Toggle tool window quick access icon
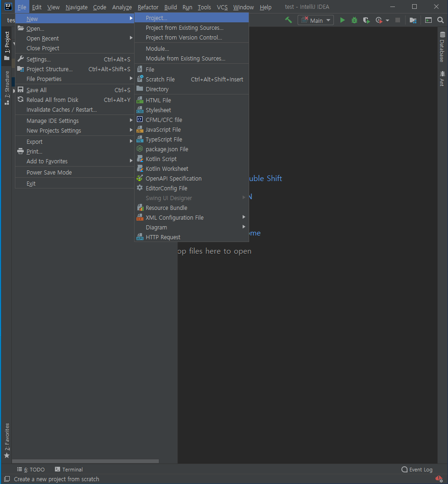Image resolution: width=448 pixels, height=484 pixels. point(7,479)
